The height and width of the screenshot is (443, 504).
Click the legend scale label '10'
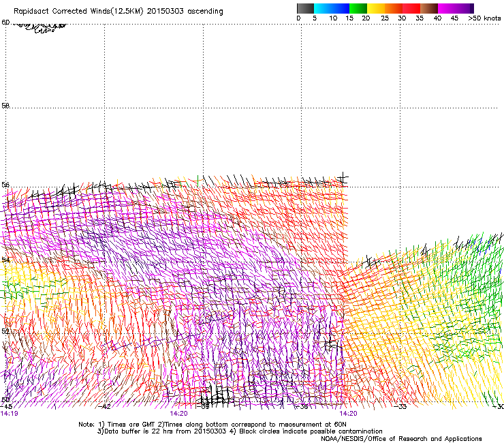[x=333, y=18]
